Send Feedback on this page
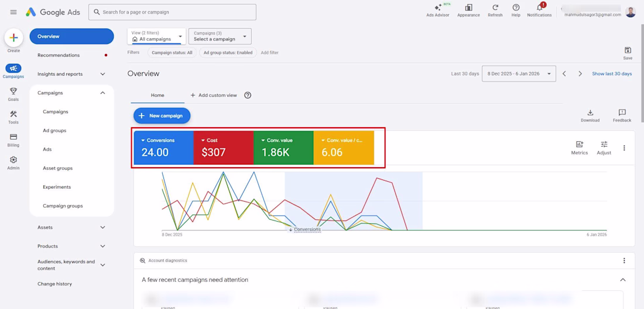 point(622,116)
